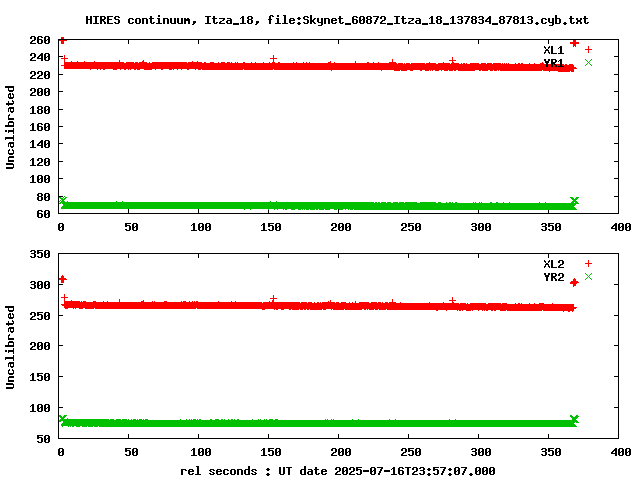Click the green cross marker beside YR2
The width and height of the screenshot is (640, 480).
(x=588, y=277)
